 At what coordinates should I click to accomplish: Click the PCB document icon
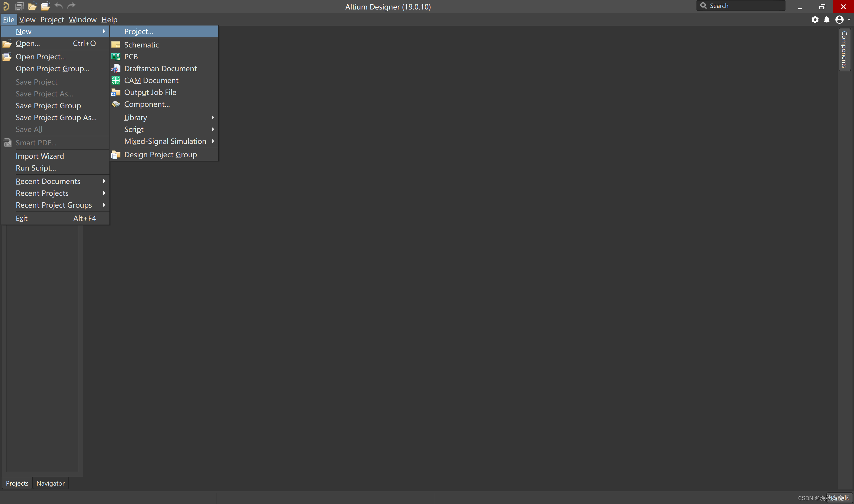[x=115, y=57]
